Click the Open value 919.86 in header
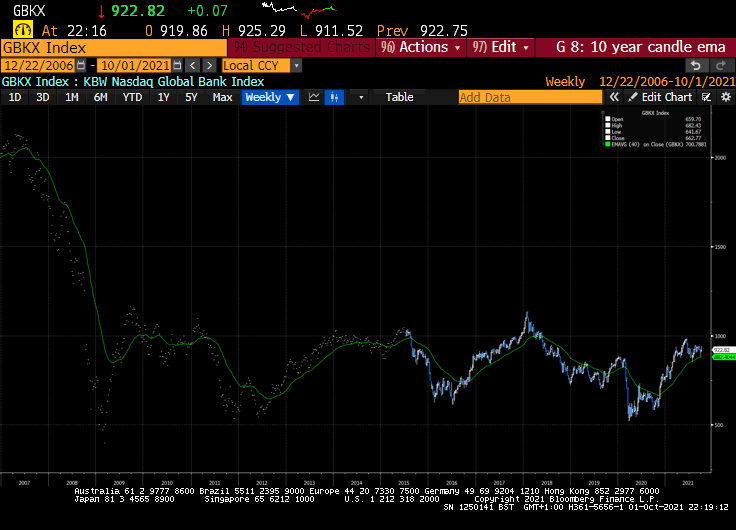This screenshot has width=736, height=530. [184, 31]
